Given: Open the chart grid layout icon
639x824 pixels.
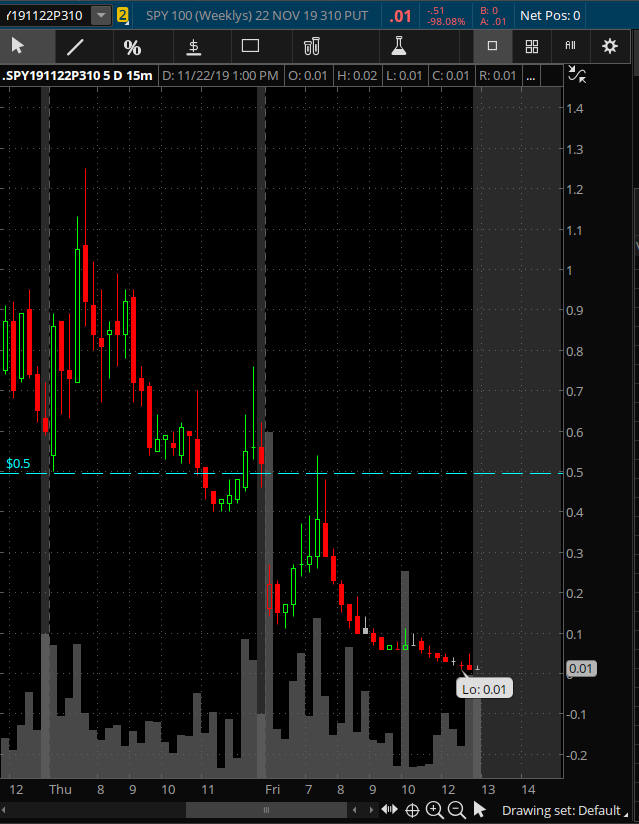Looking at the screenshot, I should coord(532,46).
